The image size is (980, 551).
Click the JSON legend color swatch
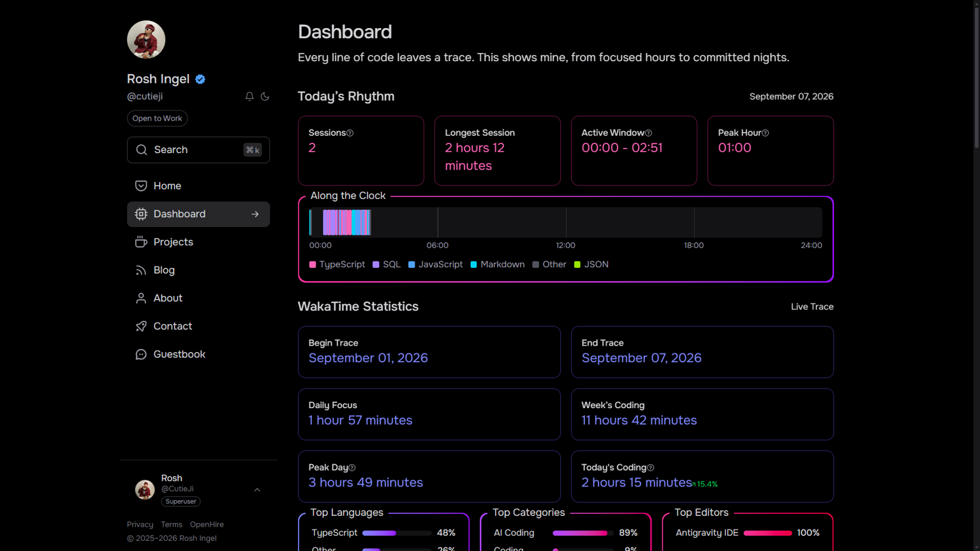click(x=577, y=265)
